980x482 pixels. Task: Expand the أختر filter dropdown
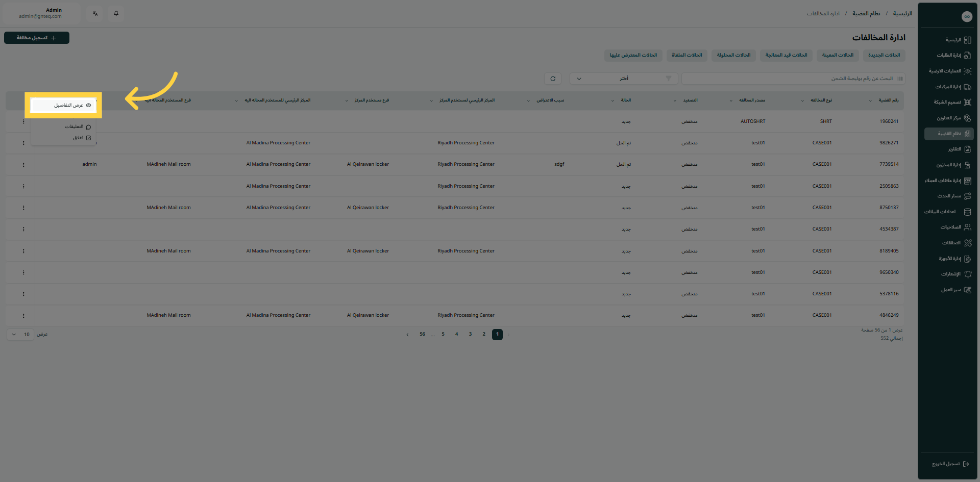[x=624, y=79]
